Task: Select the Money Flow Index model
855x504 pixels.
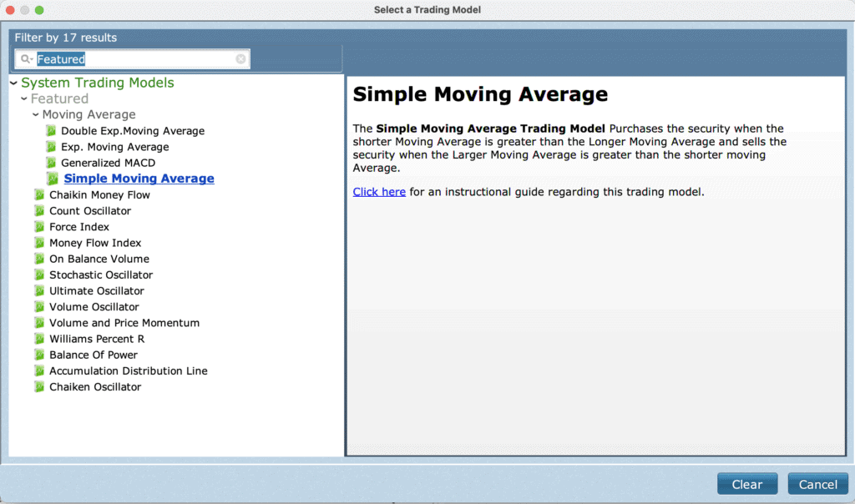Action: 94,243
